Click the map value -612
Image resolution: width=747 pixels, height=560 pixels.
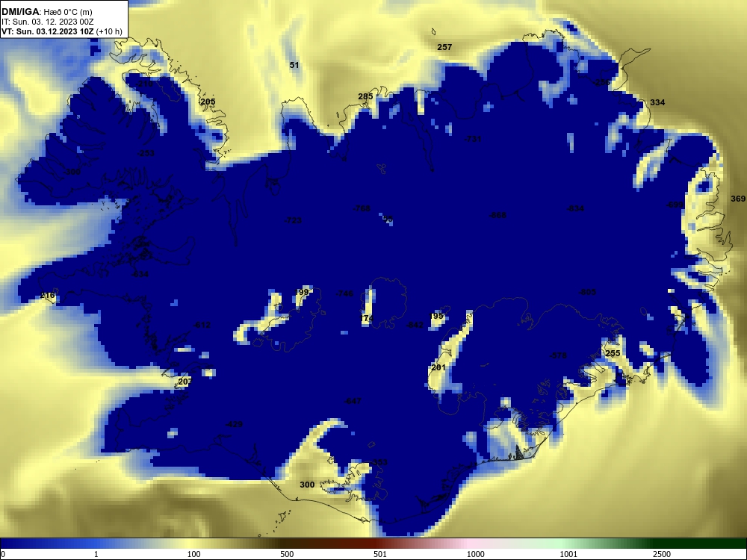[x=202, y=326]
